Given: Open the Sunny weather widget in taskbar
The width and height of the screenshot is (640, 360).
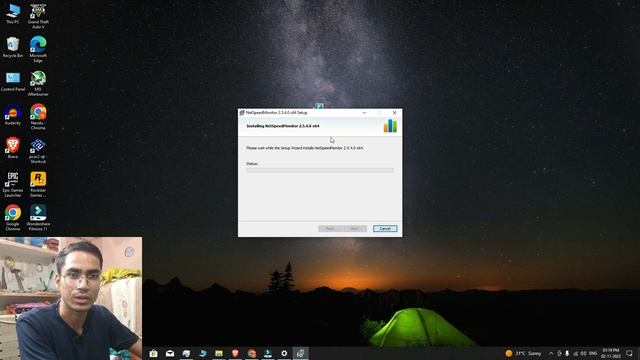Looking at the screenshot, I should point(523,353).
